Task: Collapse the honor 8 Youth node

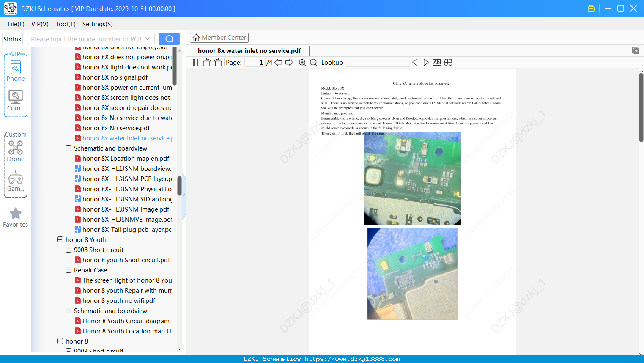Action: tap(60, 240)
